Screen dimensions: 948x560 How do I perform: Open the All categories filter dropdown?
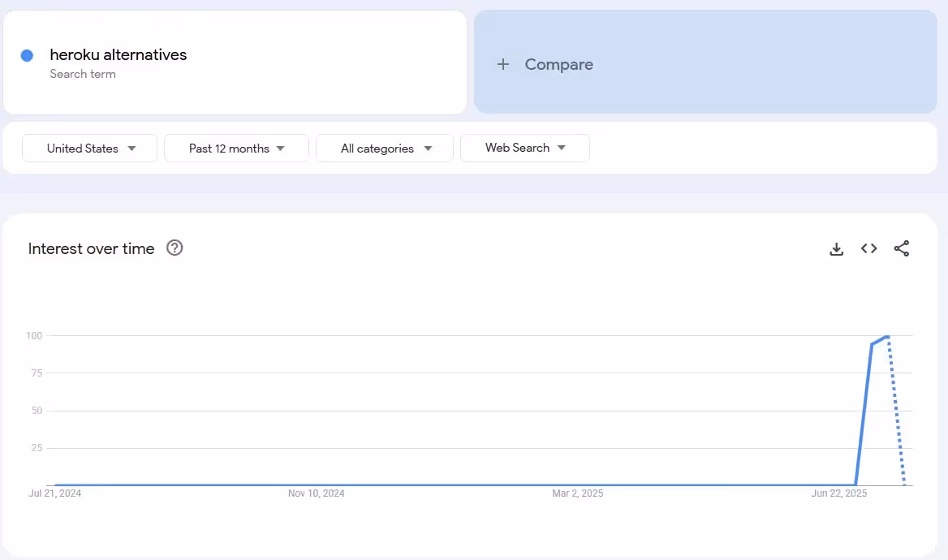384,148
